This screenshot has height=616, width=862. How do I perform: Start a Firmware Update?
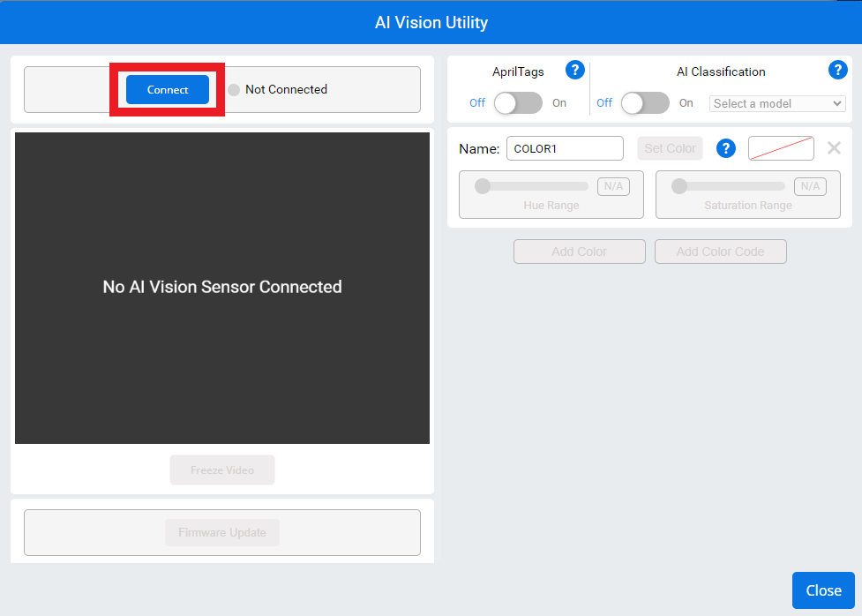coord(221,532)
